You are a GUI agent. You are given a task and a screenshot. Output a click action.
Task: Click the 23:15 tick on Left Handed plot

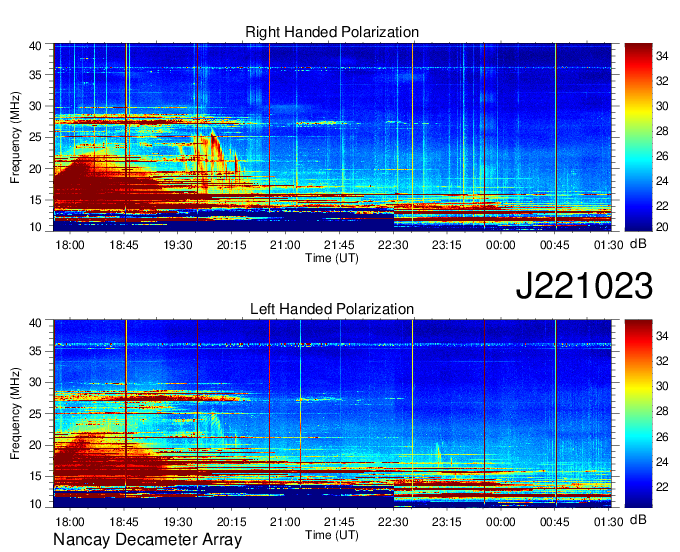click(447, 522)
